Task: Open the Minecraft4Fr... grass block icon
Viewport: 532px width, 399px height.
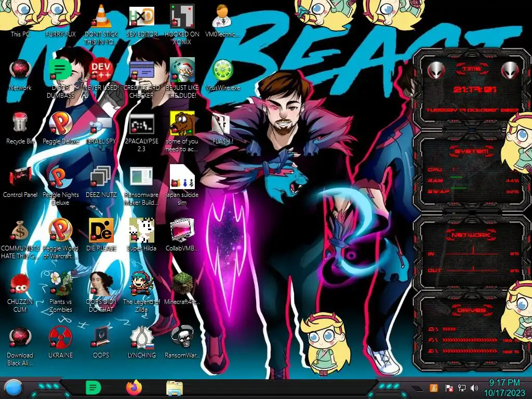Action: (182, 288)
